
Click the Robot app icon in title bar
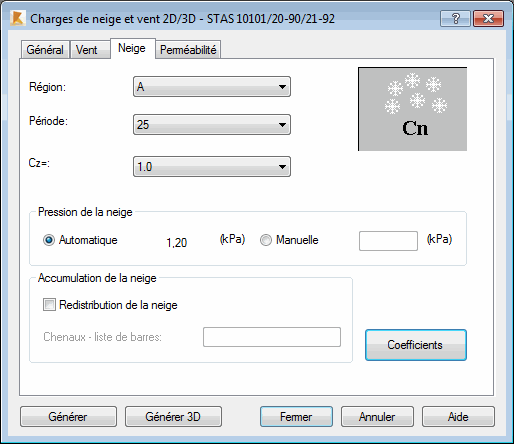pos(17,18)
